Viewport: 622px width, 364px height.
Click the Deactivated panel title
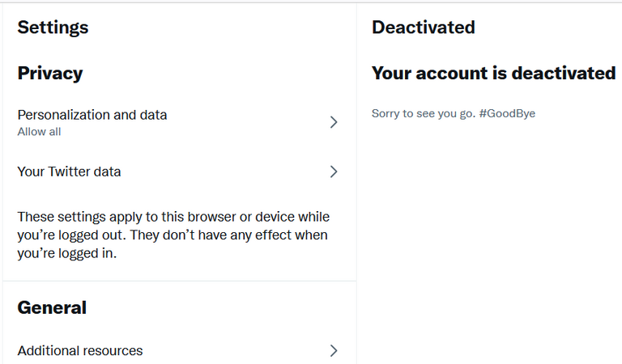pos(423,28)
